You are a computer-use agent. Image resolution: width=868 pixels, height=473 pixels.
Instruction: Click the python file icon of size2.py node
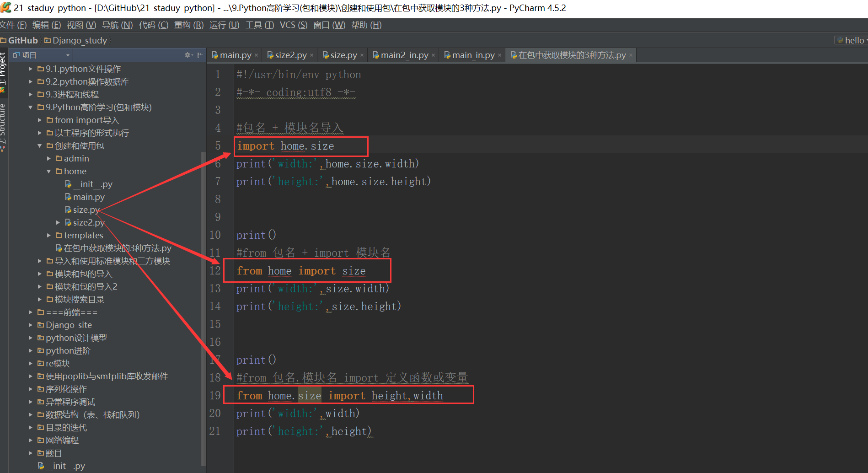click(68, 222)
